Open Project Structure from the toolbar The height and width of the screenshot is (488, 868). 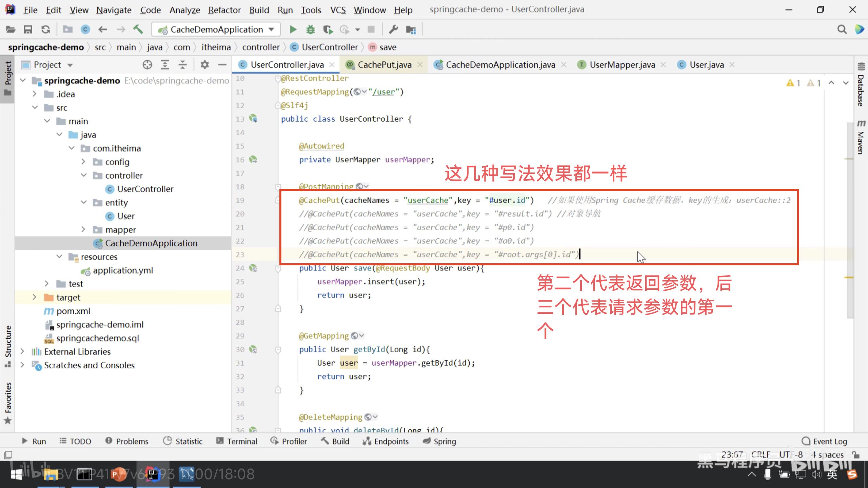click(x=411, y=29)
